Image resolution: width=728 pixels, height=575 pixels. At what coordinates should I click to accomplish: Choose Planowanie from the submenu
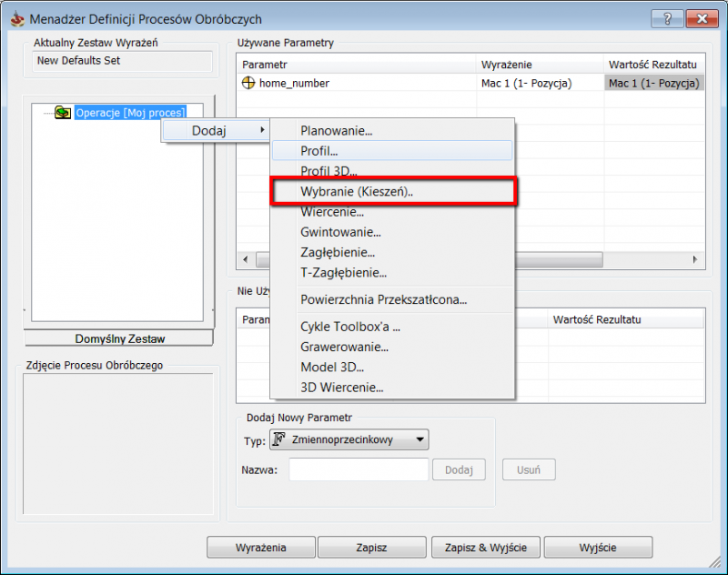pyautogui.click(x=337, y=131)
